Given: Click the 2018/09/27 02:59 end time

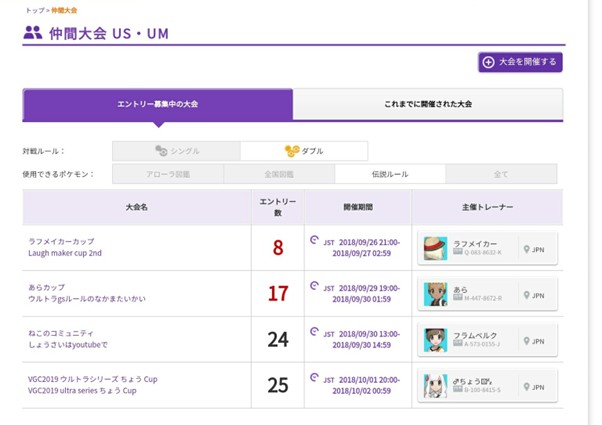Looking at the screenshot, I should click(x=362, y=253).
